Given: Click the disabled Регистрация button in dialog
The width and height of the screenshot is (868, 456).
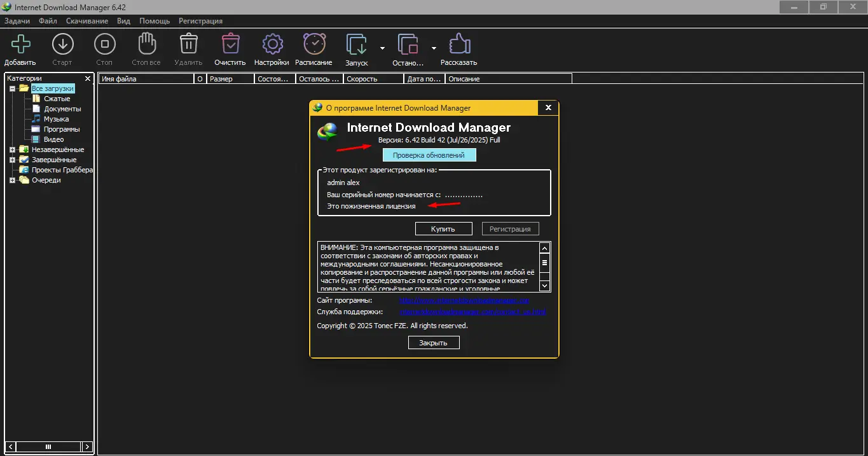Looking at the screenshot, I should (x=510, y=228).
